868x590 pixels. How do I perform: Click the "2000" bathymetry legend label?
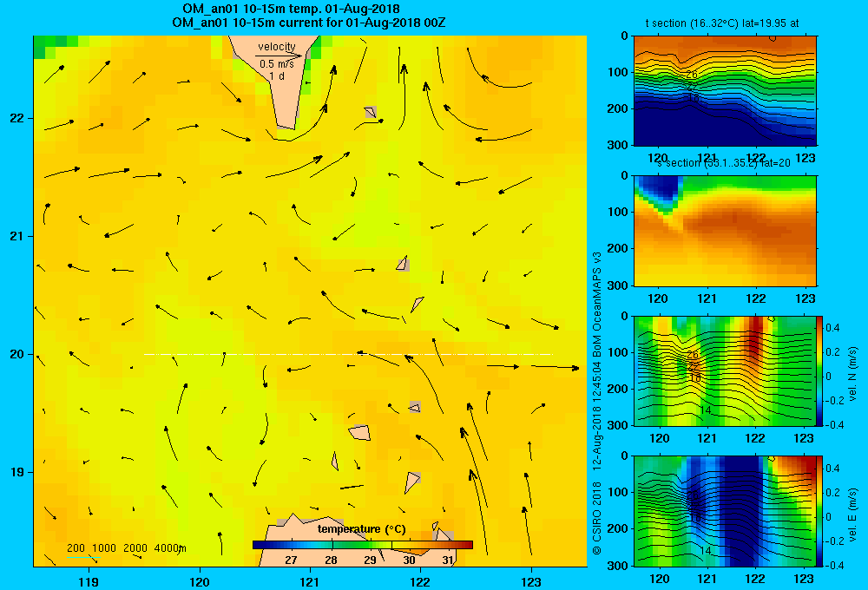coord(135,548)
